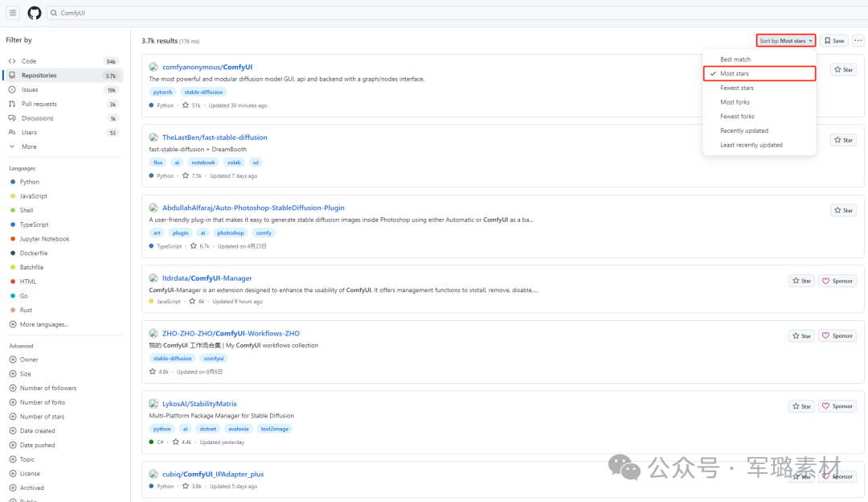This screenshot has width=868, height=502.
Task: Sponsor the ComfyUI-Workflows-ZHO author
Action: click(837, 335)
